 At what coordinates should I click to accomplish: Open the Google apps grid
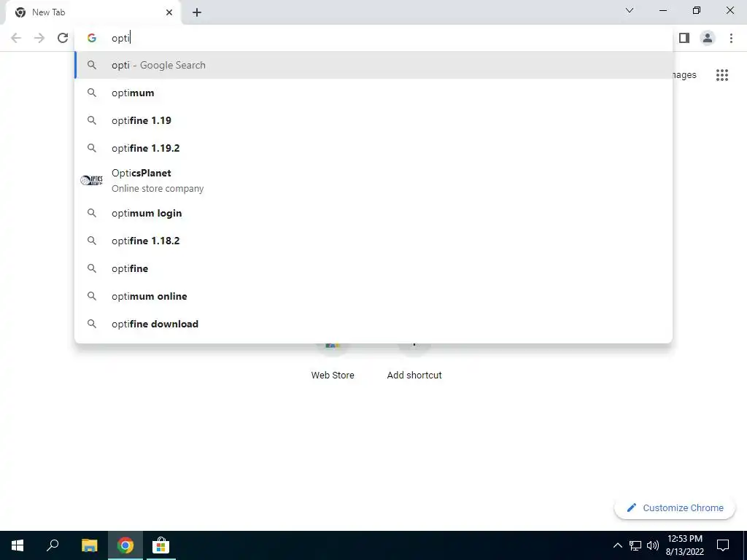(722, 75)
